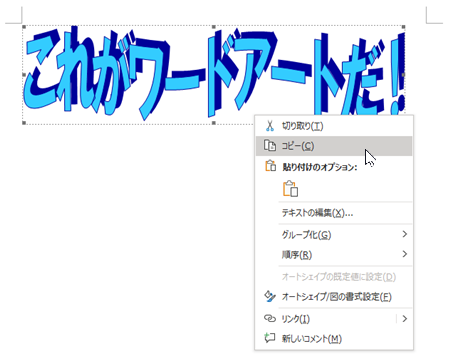The width and height of the screenshot is (450, 363).
Task: Click the left-middle handle of the WordArt
Action: [24, 75]
